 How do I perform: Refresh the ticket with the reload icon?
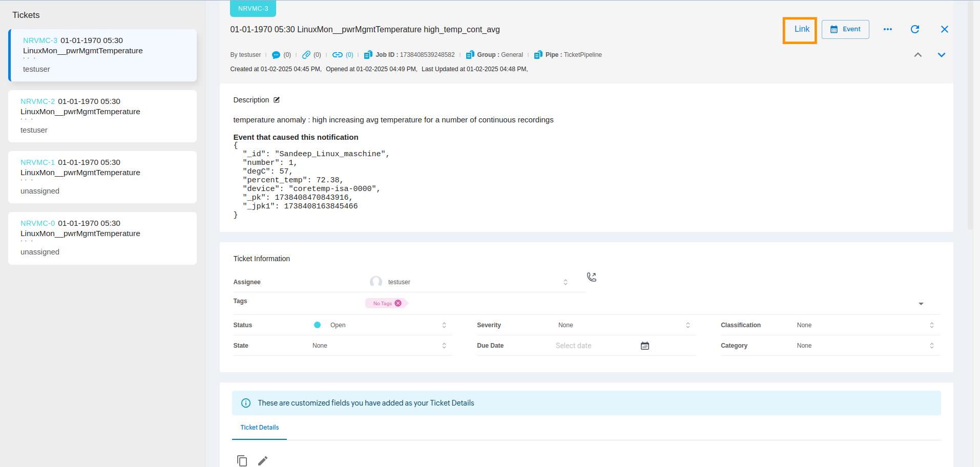(x=915, y=29)
